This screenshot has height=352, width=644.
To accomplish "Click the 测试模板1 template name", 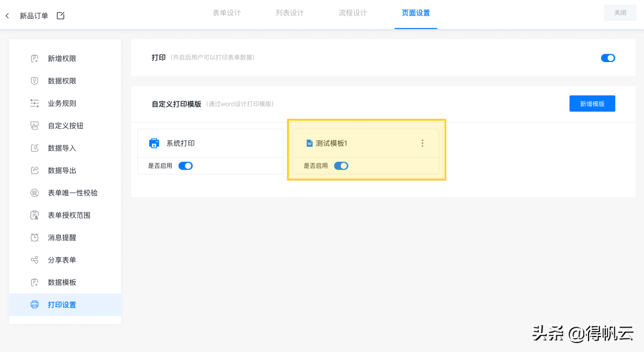I will (332, 143).
